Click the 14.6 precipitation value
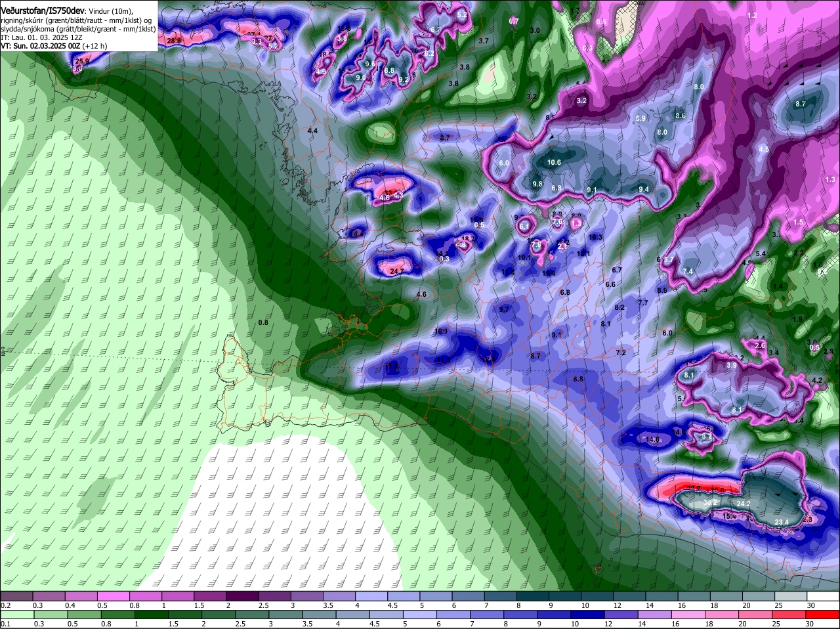 click(x=652, y=439)
